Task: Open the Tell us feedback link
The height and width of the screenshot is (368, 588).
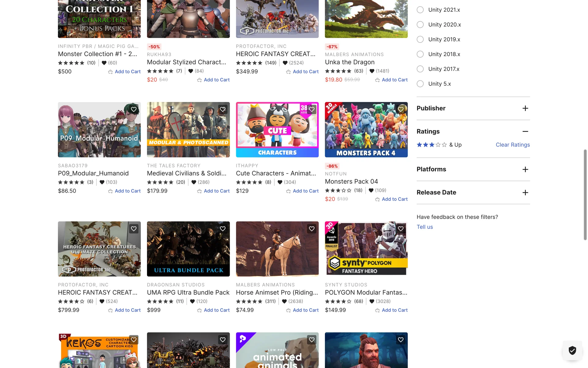Action: tap(424, 227)
